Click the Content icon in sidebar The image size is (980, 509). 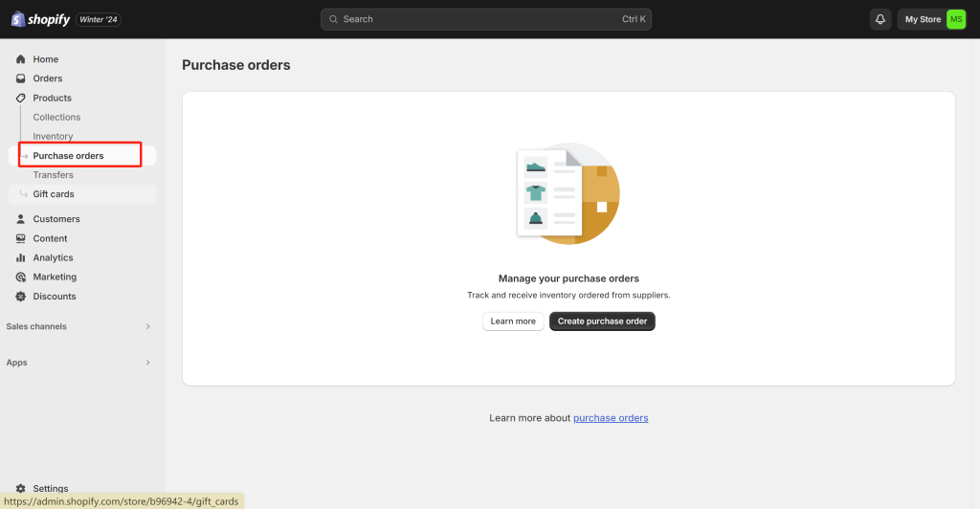pos(21,238)
